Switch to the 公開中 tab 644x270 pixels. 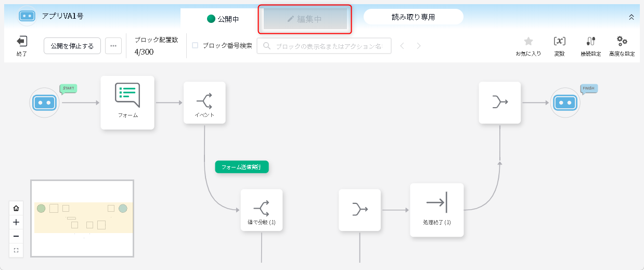click(223, 19)
